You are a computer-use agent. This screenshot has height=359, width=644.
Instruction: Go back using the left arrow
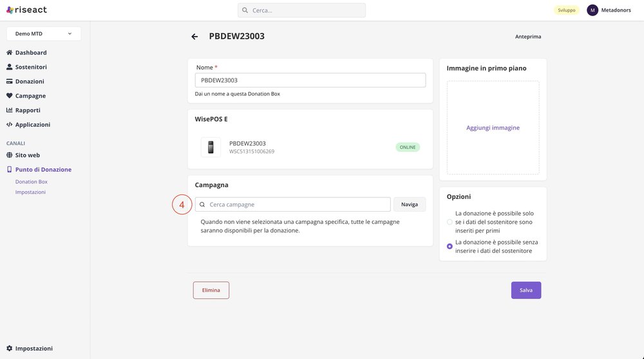tap(194, 37)
